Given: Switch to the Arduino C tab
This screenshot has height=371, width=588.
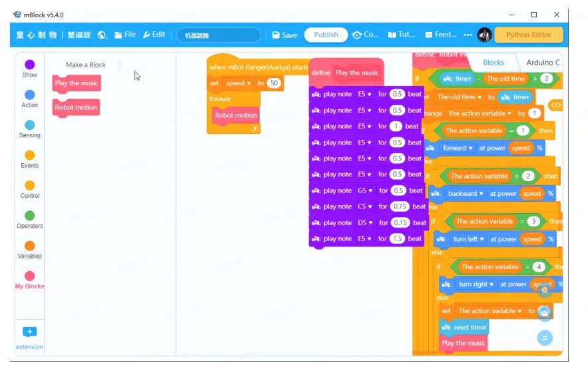Looking at the screenshot, I should (543, 63).
